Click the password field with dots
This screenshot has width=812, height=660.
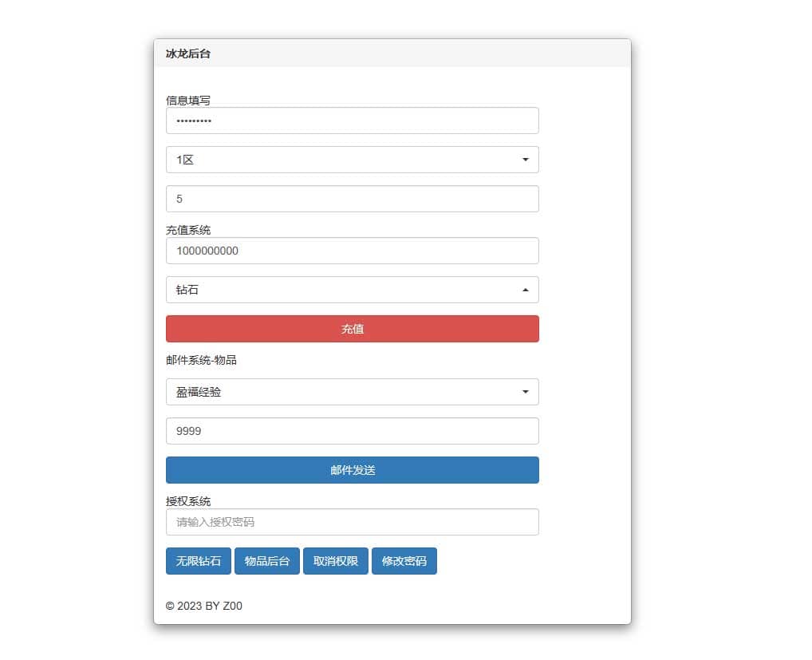pyautogui.click(x=352, y=121)
